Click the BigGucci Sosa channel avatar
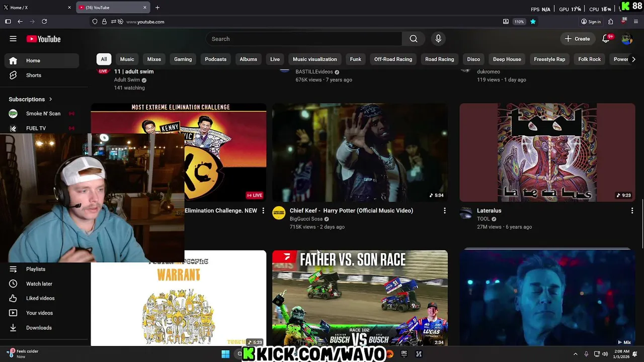This screenshot has height=362, width=644. pos(279,213)
